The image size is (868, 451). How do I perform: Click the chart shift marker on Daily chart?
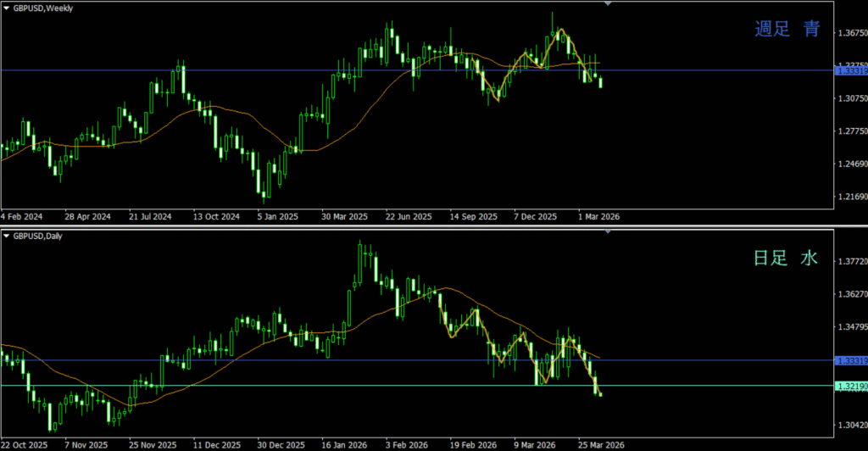(607, 231)
